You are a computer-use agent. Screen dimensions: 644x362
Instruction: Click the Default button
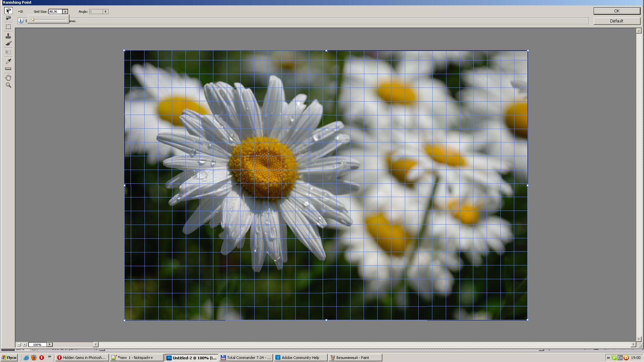click(616, 21)
